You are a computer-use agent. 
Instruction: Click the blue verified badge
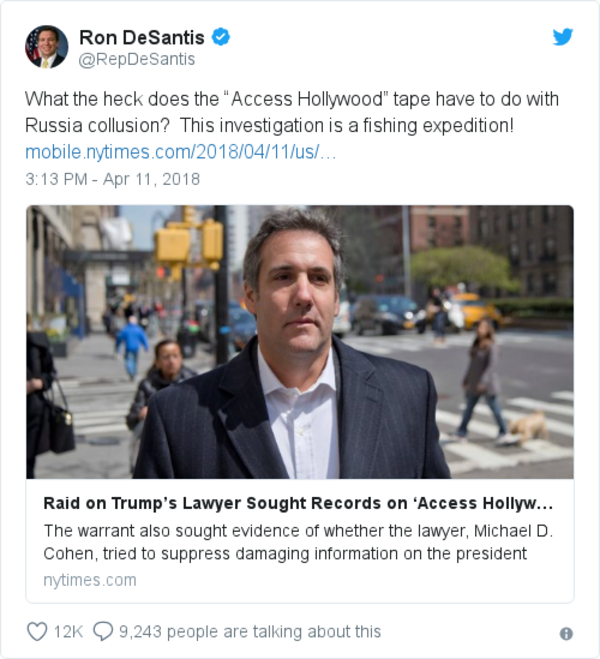[221, 37]
